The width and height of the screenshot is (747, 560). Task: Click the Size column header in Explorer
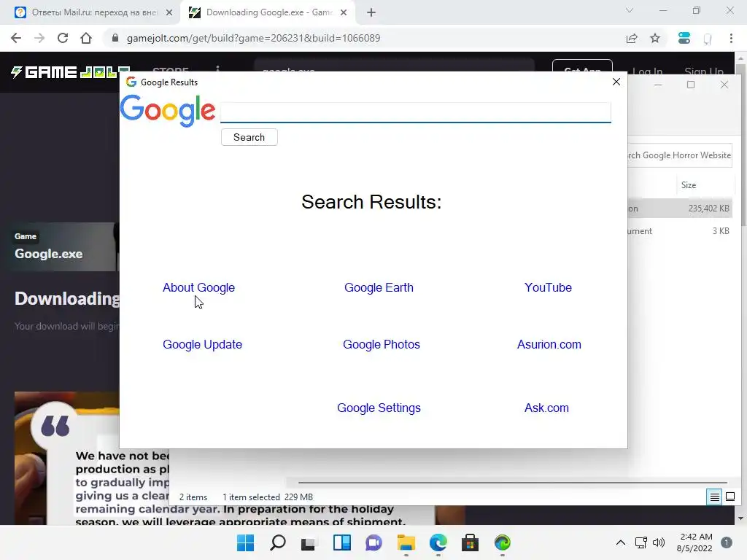(689, 185)
